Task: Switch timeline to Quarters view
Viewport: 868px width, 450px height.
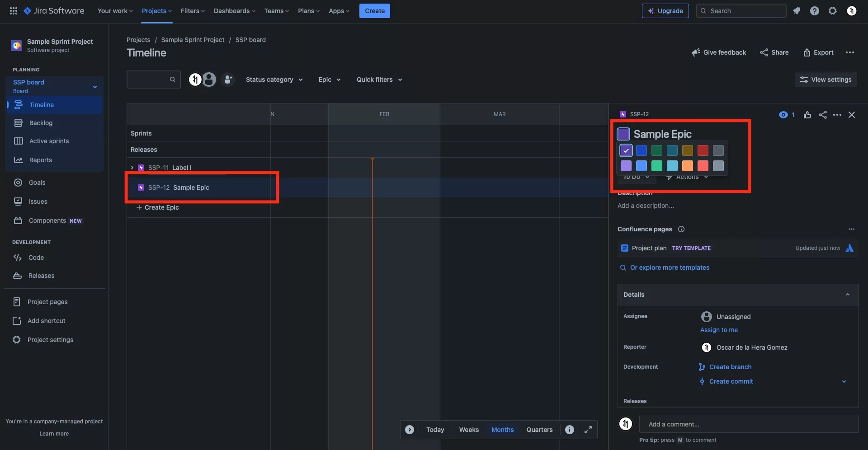Action: [539, 430]
